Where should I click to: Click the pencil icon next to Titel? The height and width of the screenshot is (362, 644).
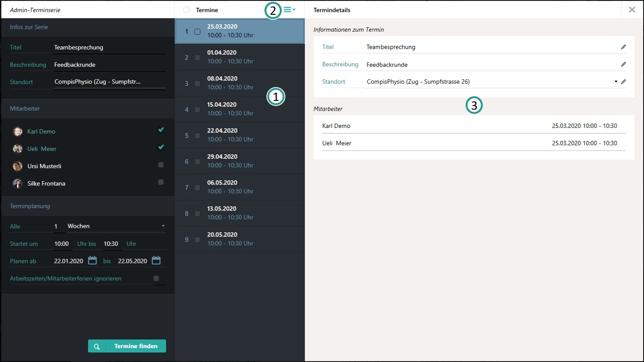[623, 47]
